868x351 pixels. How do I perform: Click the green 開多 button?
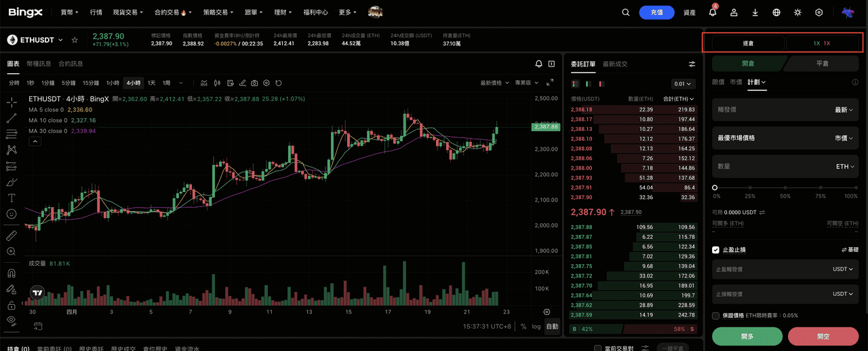pyautogui.click(x=747, y=336)
